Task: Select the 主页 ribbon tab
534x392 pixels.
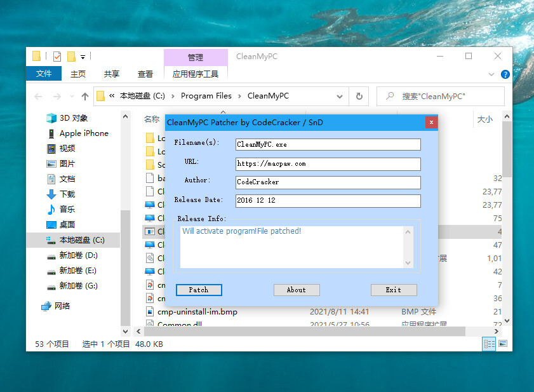Action: click(78, 74)
